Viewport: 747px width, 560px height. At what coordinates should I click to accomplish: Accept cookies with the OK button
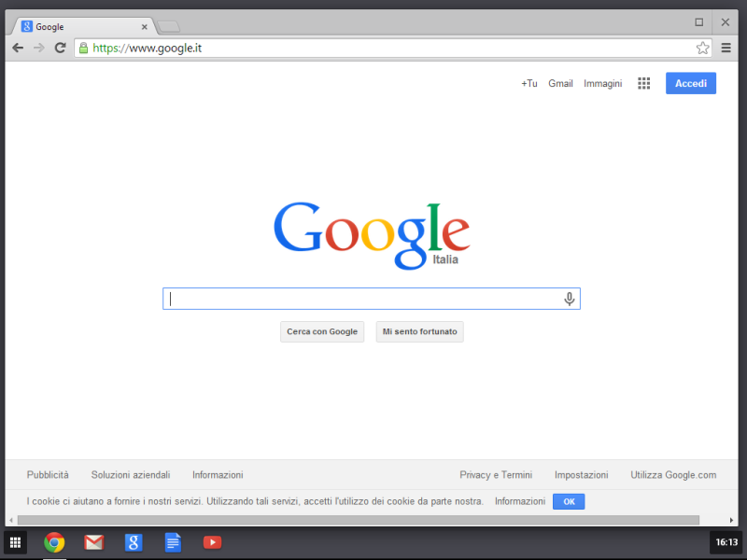[x=569, y=501]
